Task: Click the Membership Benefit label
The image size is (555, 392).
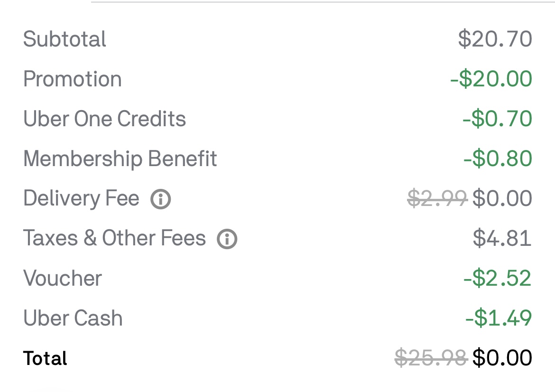Action: pyautogui.click(x=120, y=159)
